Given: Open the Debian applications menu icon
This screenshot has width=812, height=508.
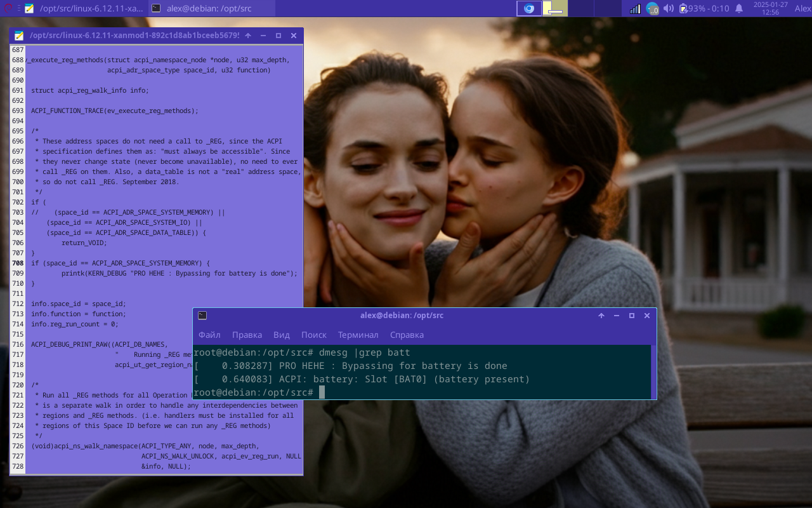Looking at the screenshot, I should click(x=7, y=8).
